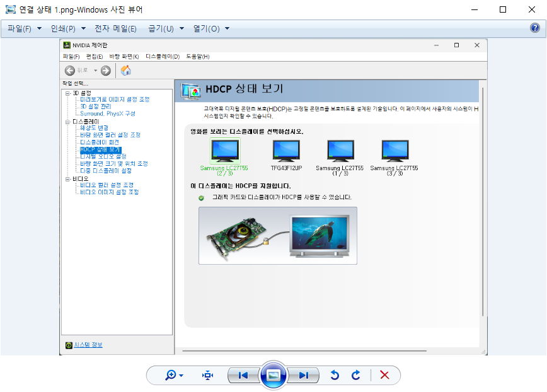
Task: Open the back history dropdown arrow
Action: point(95,71)
